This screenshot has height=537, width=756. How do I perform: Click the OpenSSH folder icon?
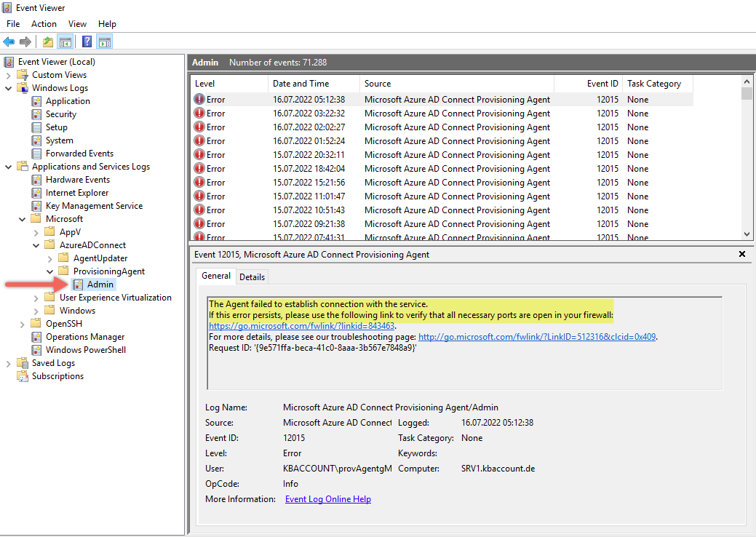click(x=36, y=324)
